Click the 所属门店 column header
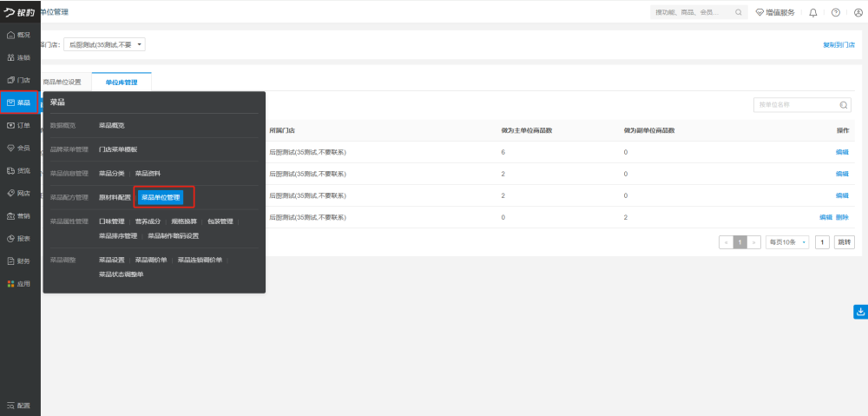This screenshot has height=416, width=868. (282, 131)
